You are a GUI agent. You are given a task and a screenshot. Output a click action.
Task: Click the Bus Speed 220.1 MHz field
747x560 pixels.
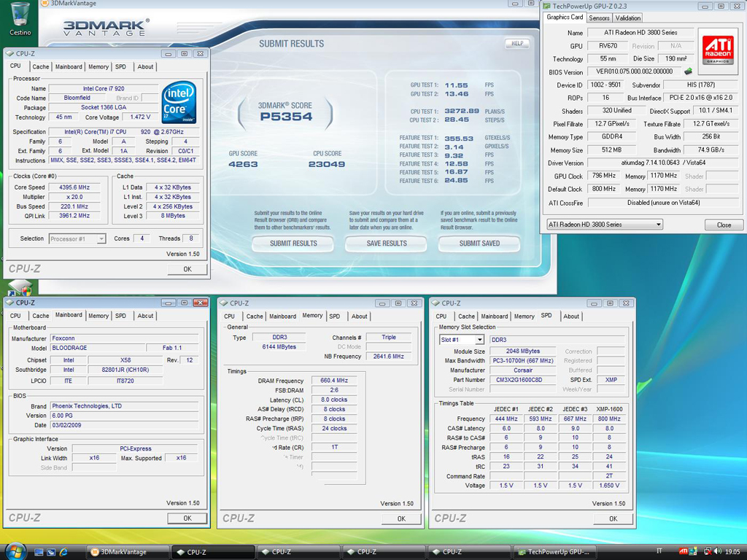click(x=74, y=206)
